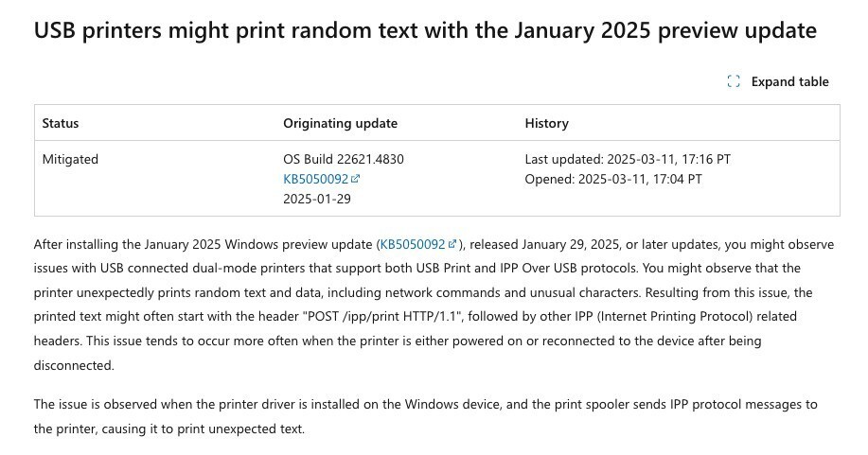Click external-link icon after paragraph's KB5050092

point(452,244)
